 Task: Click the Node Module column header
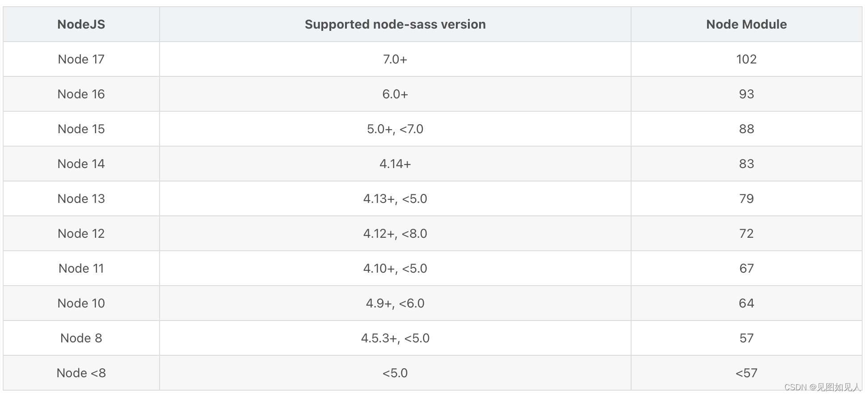(746, 25)
